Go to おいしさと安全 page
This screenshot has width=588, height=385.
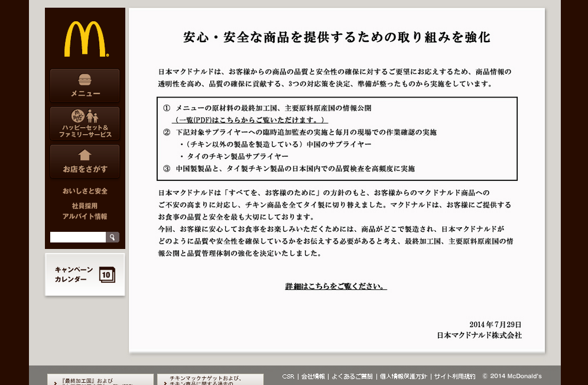[85, 191]
